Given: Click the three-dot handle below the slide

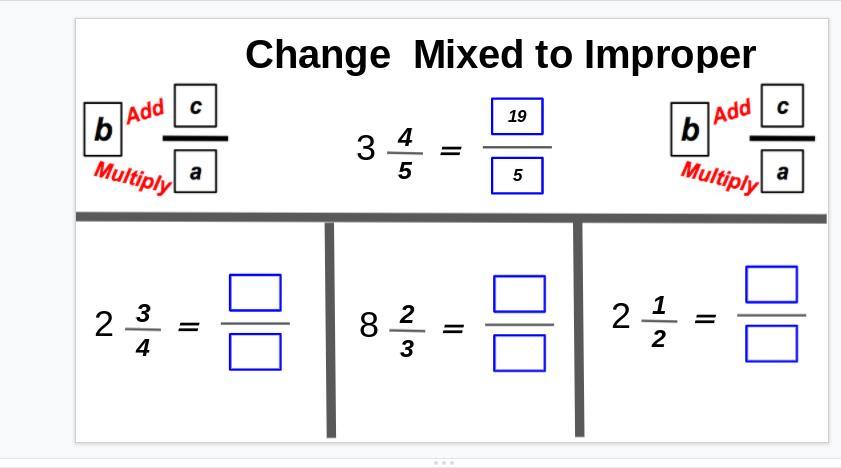Looking at the screenshot, I should point(444,462).
